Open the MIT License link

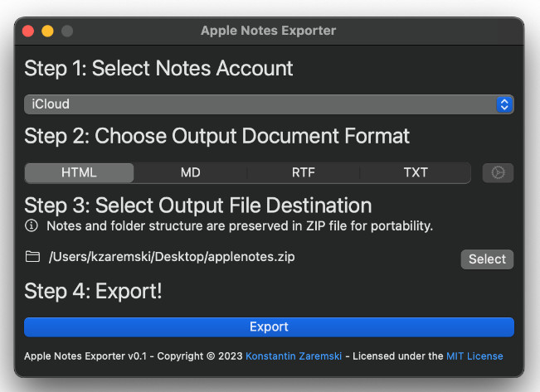[x=474, y=356]
